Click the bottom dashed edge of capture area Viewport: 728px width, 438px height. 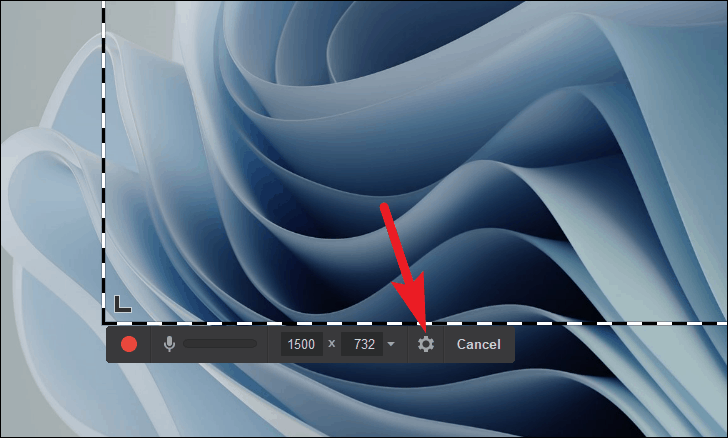(x=415, y=323)
